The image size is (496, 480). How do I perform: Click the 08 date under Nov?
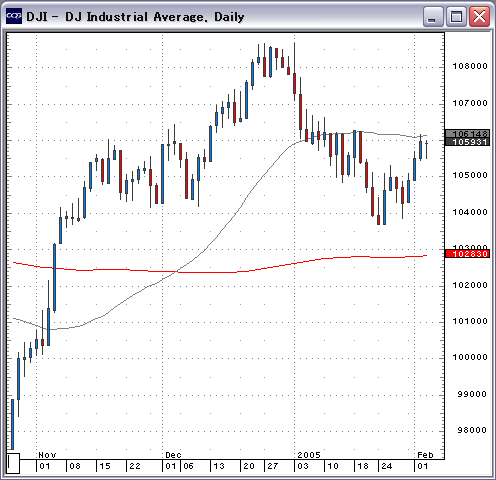click(x=75, y=466)
